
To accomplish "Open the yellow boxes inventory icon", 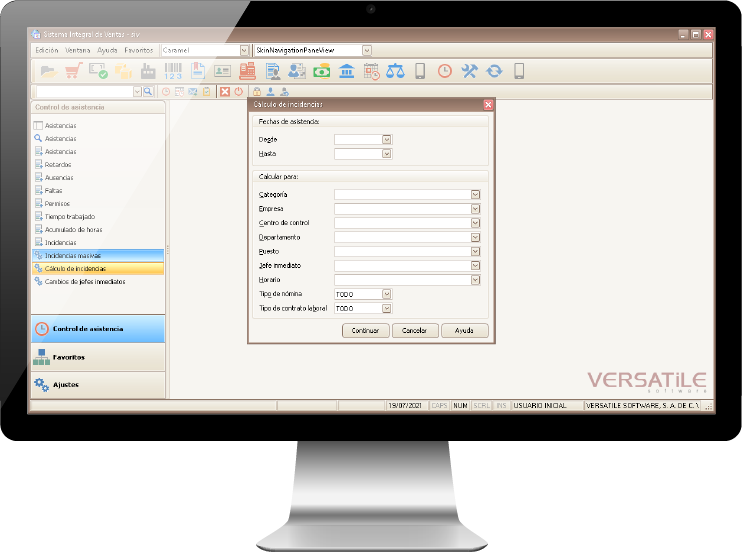I will pos(124,71).
